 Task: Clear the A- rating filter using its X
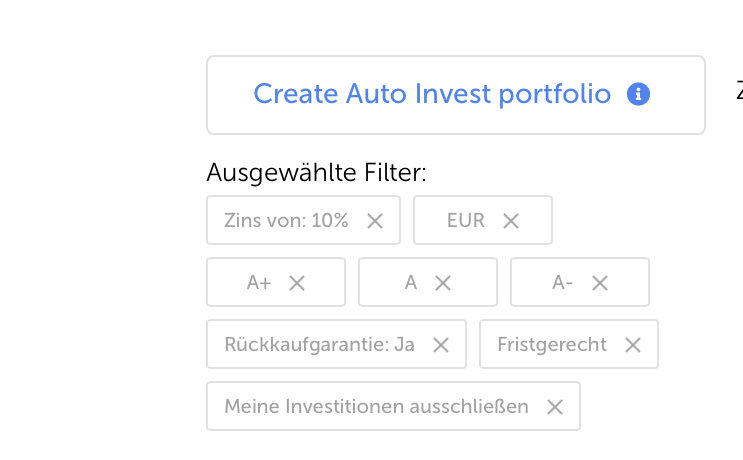[x=600, y=283]
